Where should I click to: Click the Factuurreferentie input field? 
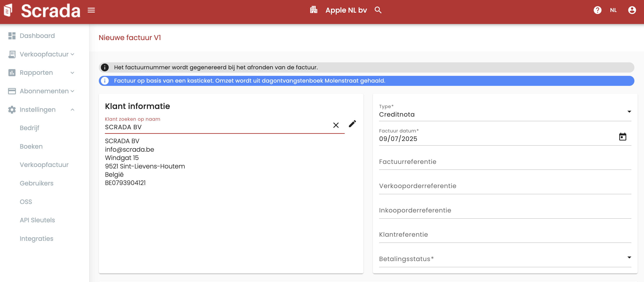tap(505, 162)
